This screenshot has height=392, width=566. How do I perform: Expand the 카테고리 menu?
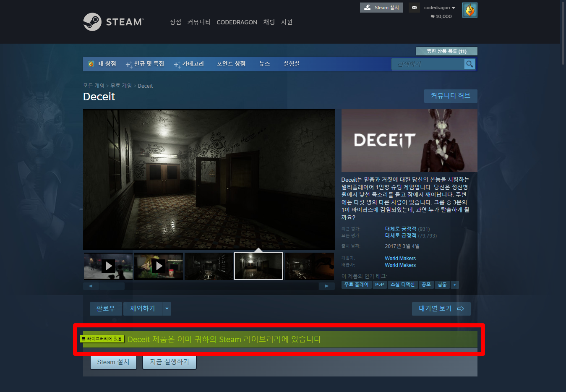189,64
